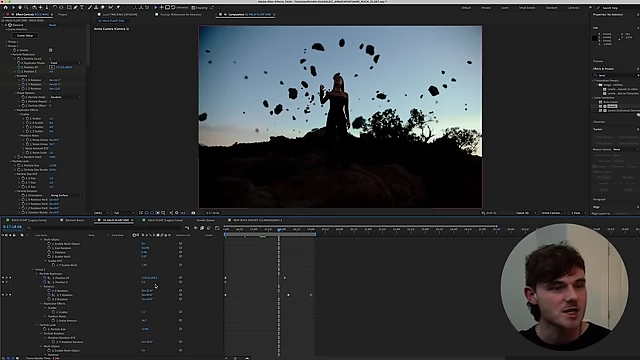The width and height of the screenshot is (640, 360).
Task: Click the time navigator bar above the ruler
Action: click(360, 226)
